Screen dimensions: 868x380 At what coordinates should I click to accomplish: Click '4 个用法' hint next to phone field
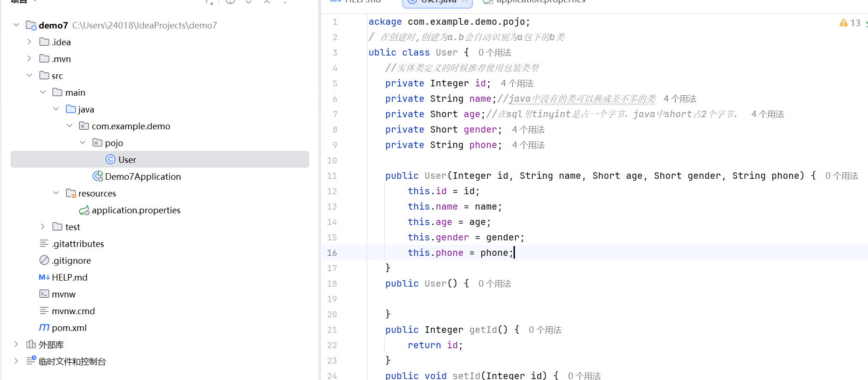pyautogui.click(x=528, y=145)
